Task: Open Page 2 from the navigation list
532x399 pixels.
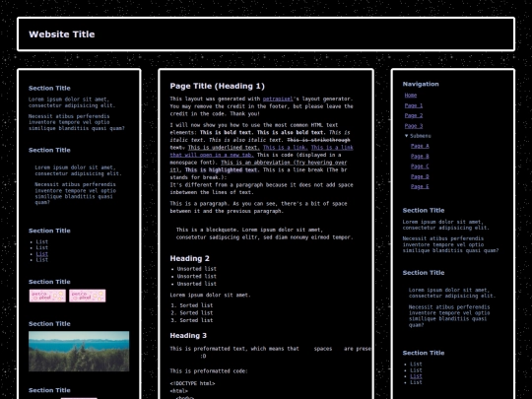Action: coord(414,115)
